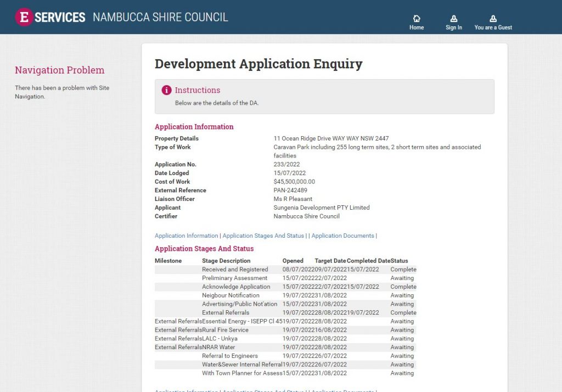Click the Instructions heading text
This screenshot has height=392, width=562.
tap(198, 90)
